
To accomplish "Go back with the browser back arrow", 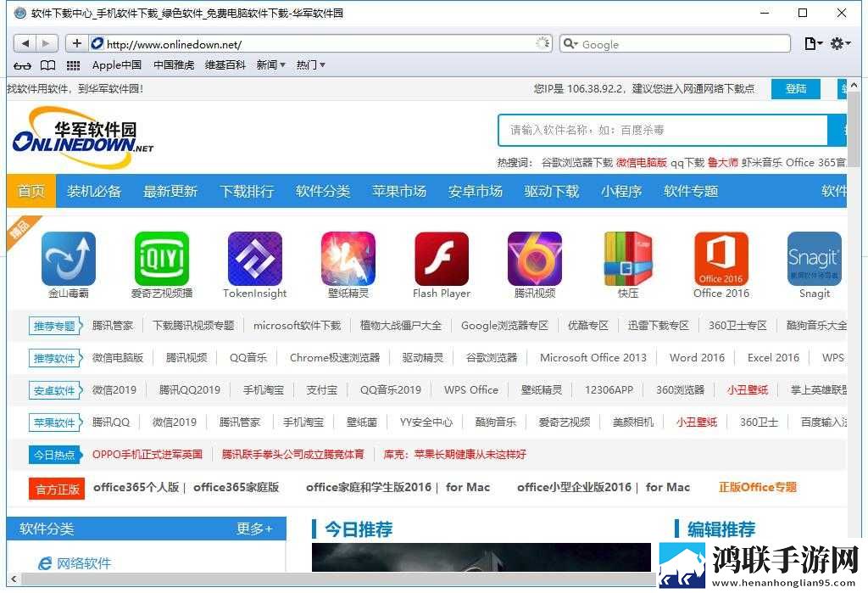I will 25,43.
